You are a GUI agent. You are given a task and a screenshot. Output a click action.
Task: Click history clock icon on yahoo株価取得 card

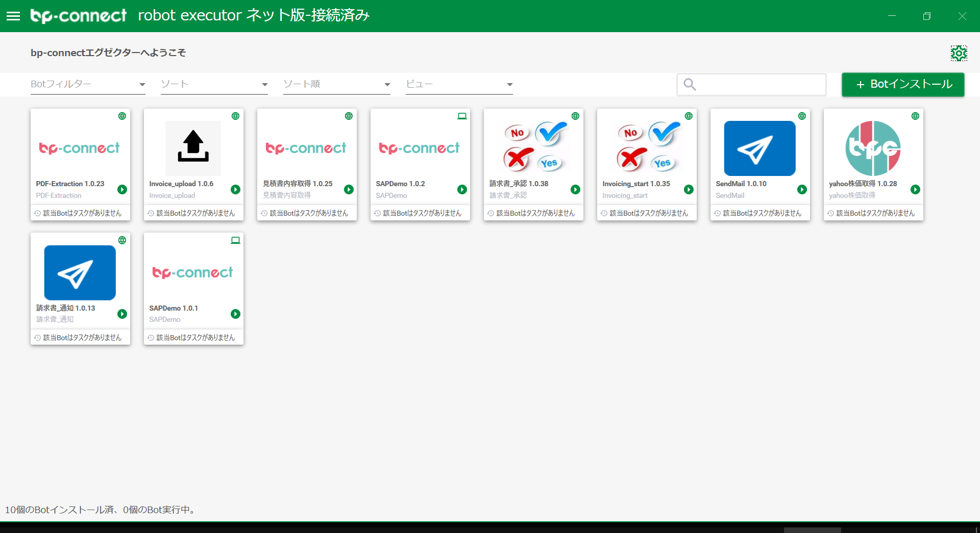coord(830,213)
